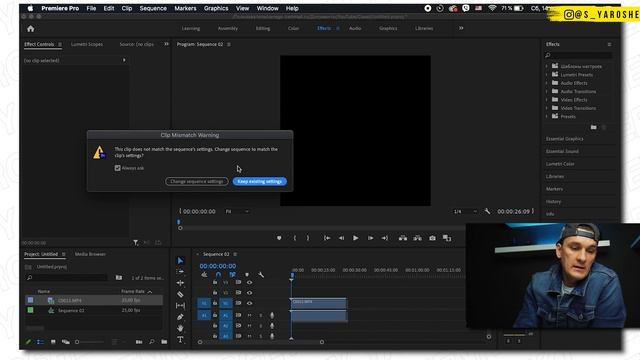Play the sequence in Program monitor
640x360 pixels.
point(356,238)
